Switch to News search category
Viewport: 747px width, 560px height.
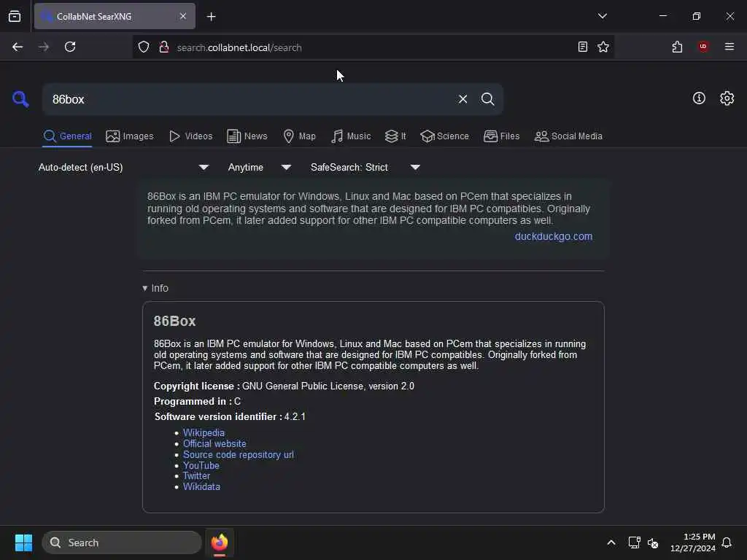pos(247,136)
